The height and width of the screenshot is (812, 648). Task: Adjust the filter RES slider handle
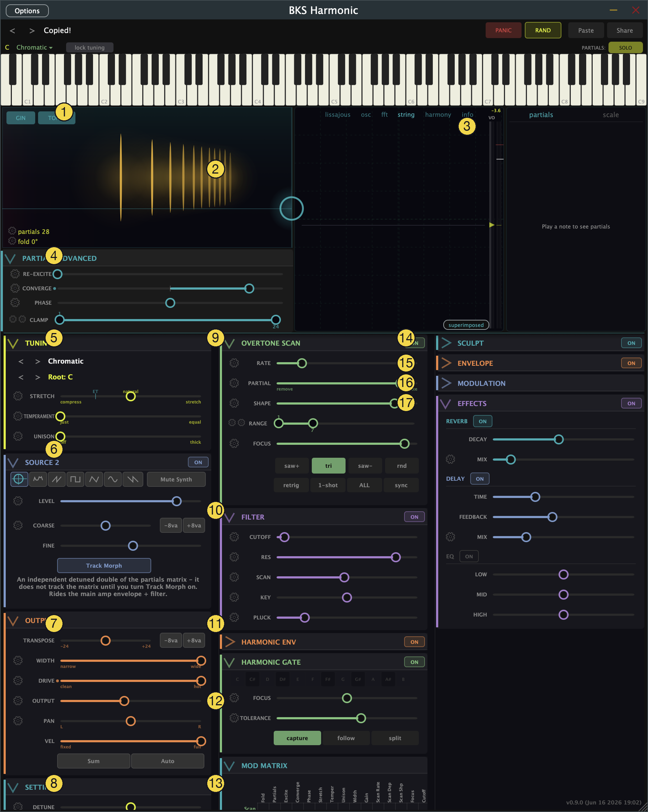395,557
